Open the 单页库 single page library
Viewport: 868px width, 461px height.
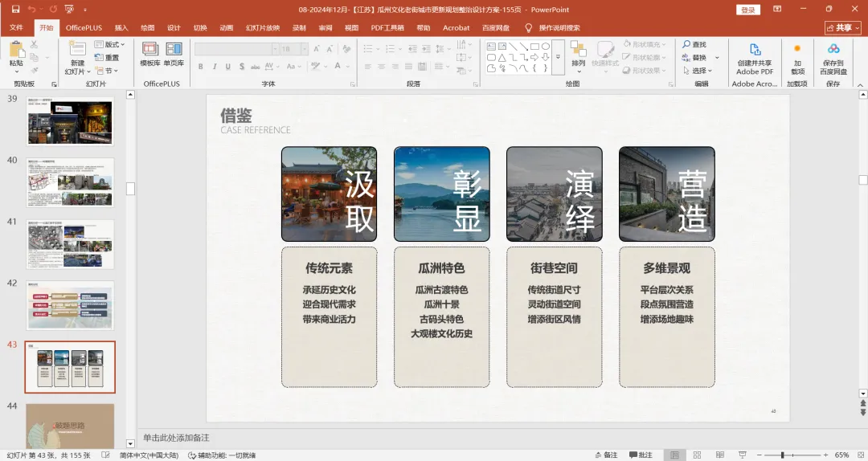[174, 53]
